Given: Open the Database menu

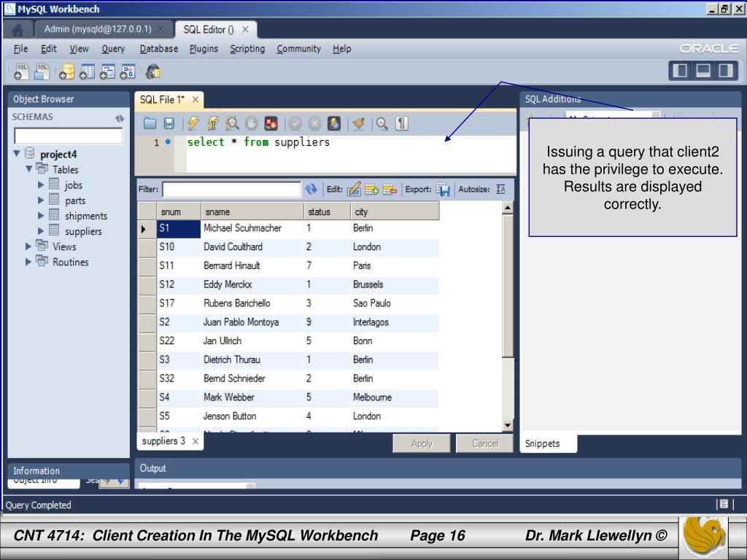Looking at the screenshot, I should [x=158, y=49].
